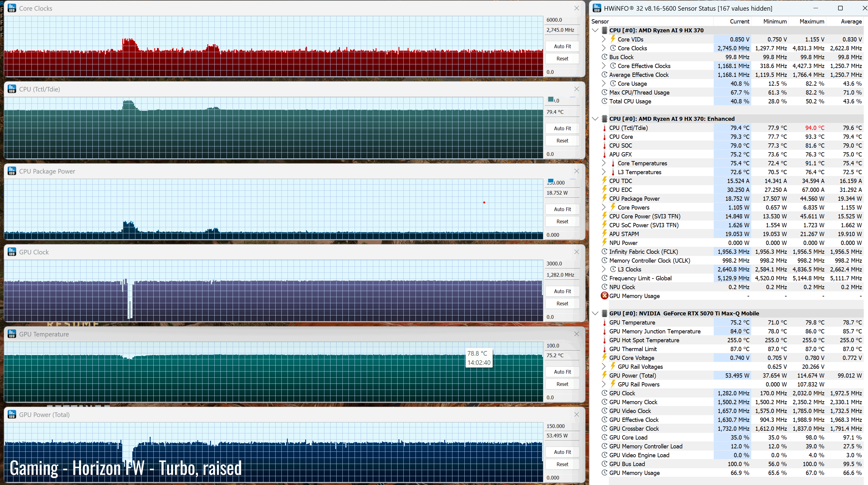
Task: Click lightning icon of CPU TDC row
Action: (605, 180)
